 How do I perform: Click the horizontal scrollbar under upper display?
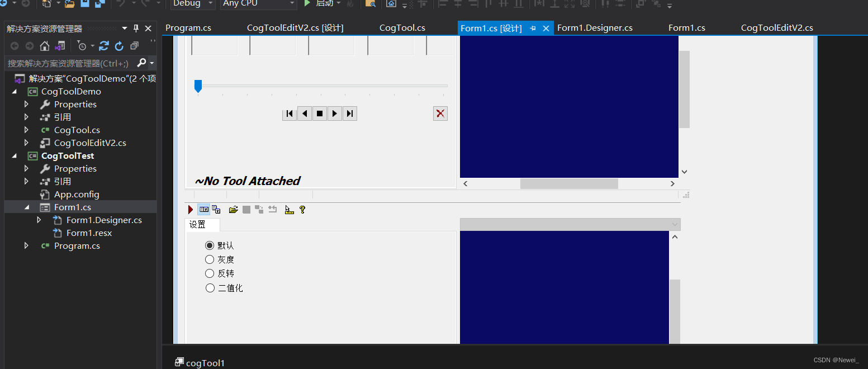click(569, 183)
